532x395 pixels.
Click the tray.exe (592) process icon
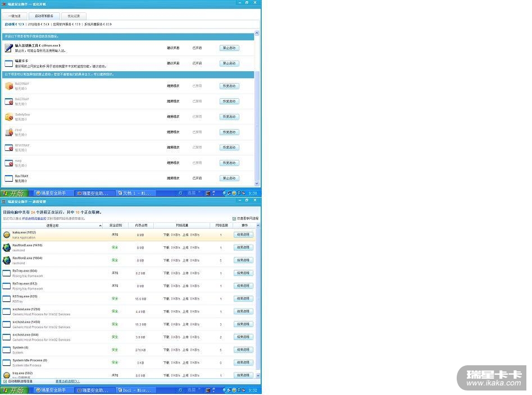(x=6, y=375)
